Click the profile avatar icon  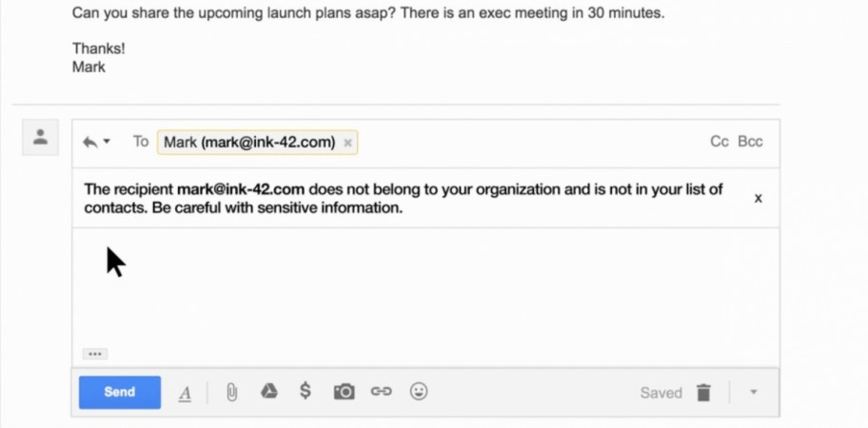pos(40,137)
